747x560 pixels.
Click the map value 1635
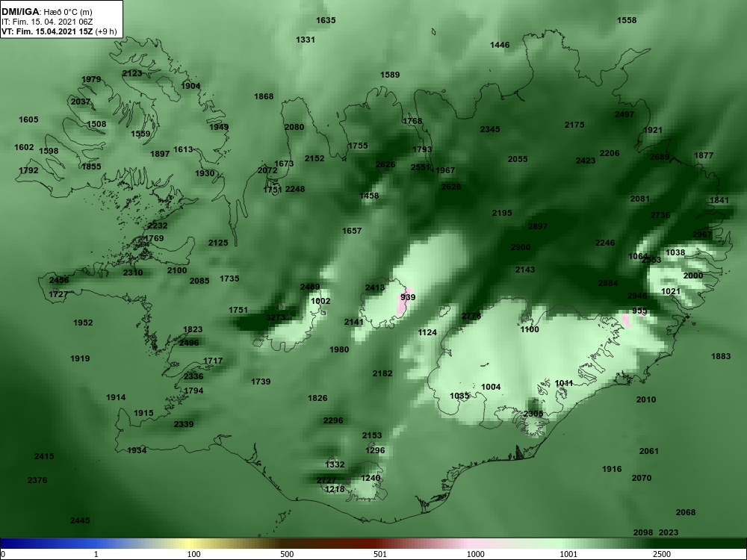[326, 20]
